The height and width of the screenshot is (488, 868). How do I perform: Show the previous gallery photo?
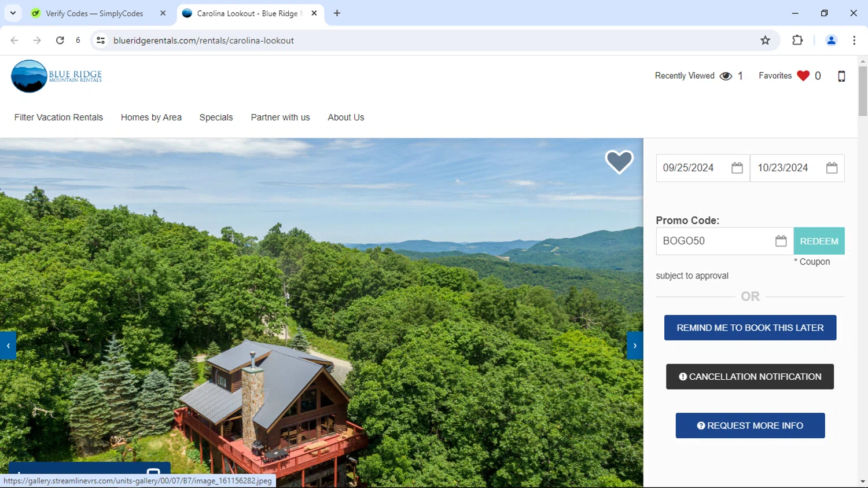[x=8, y=346]
